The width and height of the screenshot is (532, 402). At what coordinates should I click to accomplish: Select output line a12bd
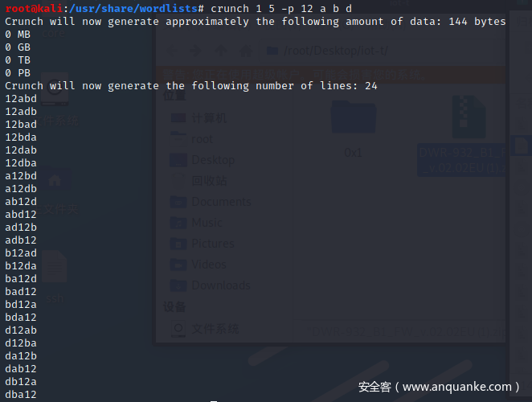tap(21, 176)
